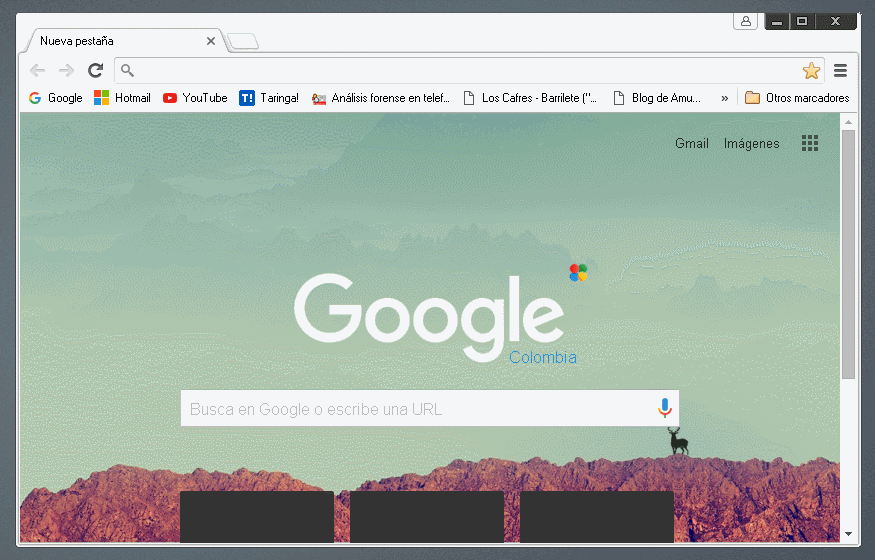Open the Imágenes link
The image size is (875, 560).
(751, 143)
